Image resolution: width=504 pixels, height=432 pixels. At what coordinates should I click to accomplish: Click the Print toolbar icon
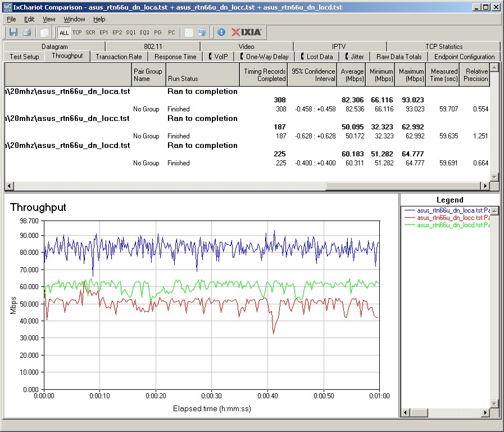[26, 32]
